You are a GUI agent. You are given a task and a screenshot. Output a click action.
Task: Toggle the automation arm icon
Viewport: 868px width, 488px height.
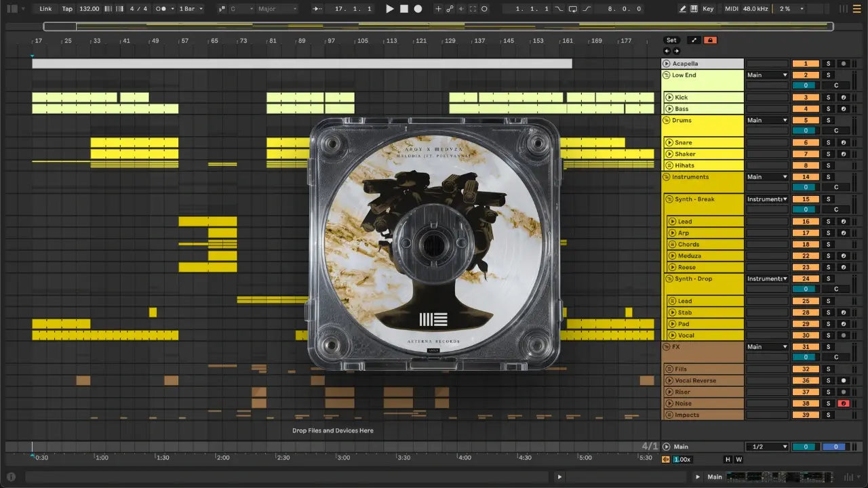click(450, 9)
